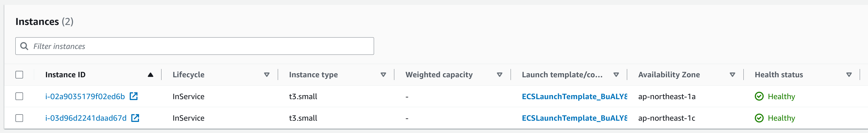
Task: Sort by Instance type column arrow
Action: coord(383,75)
